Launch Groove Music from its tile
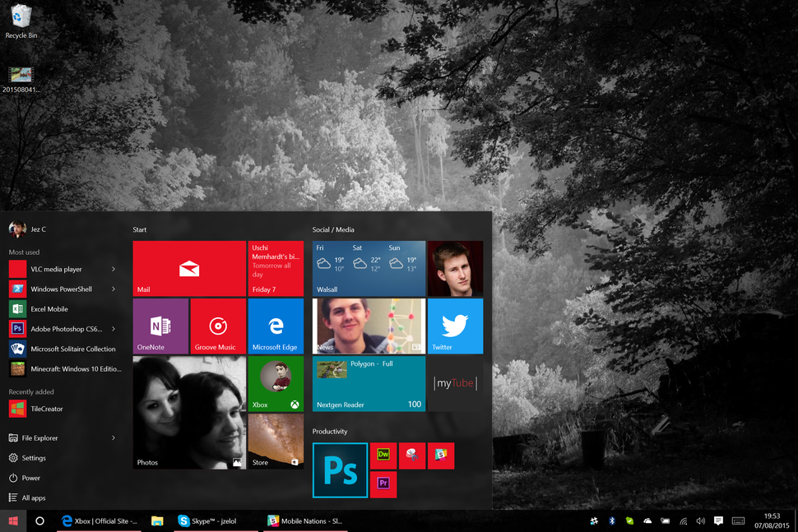Image resolution: width=798 pixels, height=532 pixels. (218, 326)
